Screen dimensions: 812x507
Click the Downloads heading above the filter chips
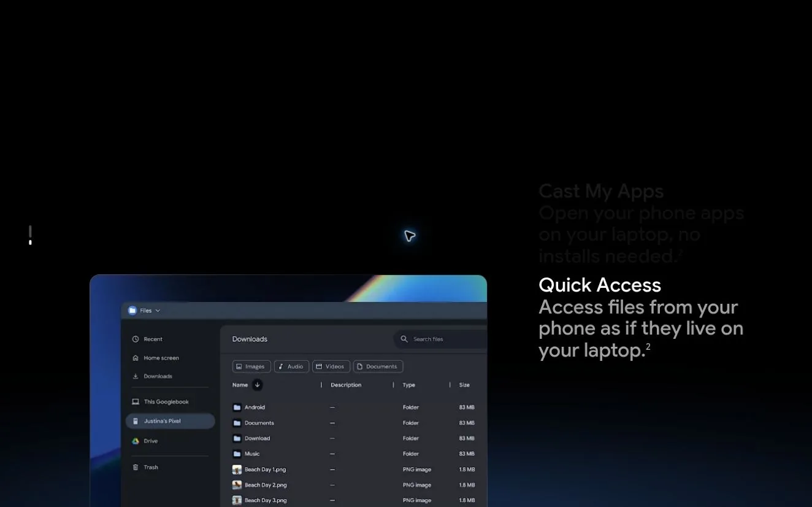[x=250, y=339]
